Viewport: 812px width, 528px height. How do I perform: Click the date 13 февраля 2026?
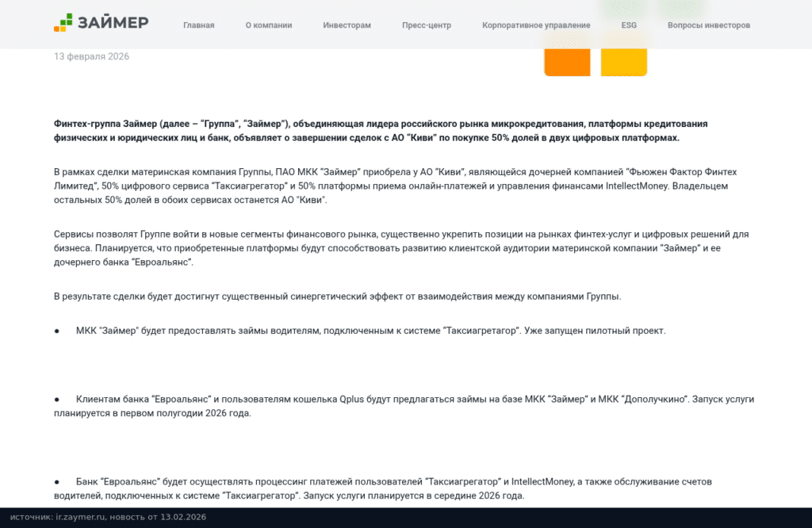point(92,56)
